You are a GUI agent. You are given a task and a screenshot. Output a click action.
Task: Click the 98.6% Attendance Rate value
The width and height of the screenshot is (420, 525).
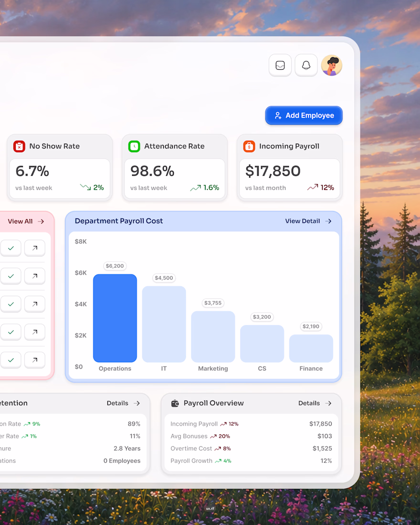pos(152,171)
